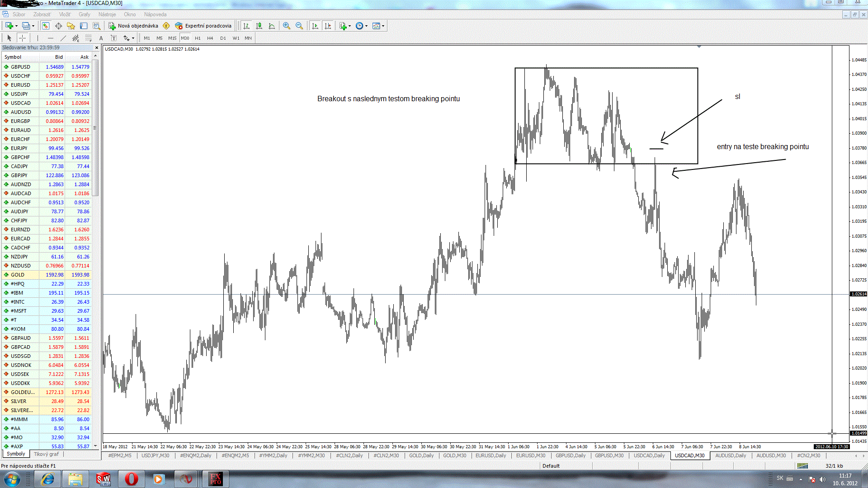The height and width of the screenshot is (488, 868).
Task: Open the templates dropdown arrow
Action: [383, 26]
